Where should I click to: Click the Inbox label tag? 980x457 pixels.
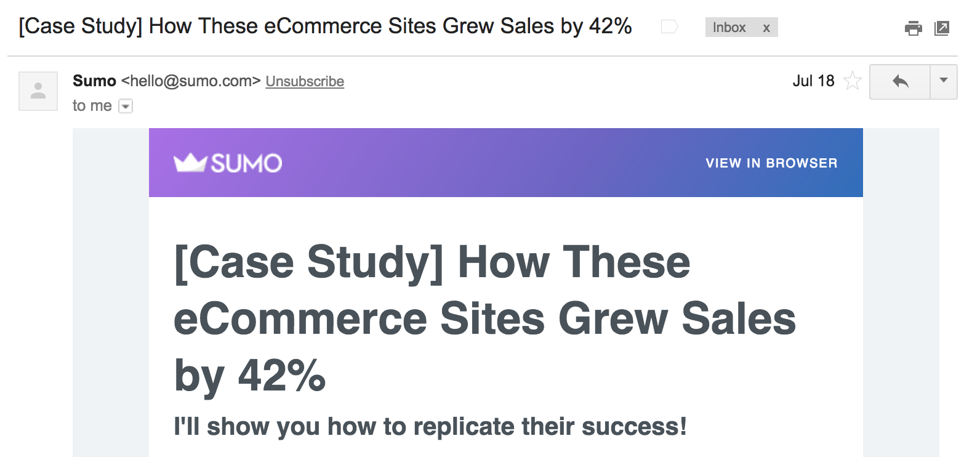[729, 28]
